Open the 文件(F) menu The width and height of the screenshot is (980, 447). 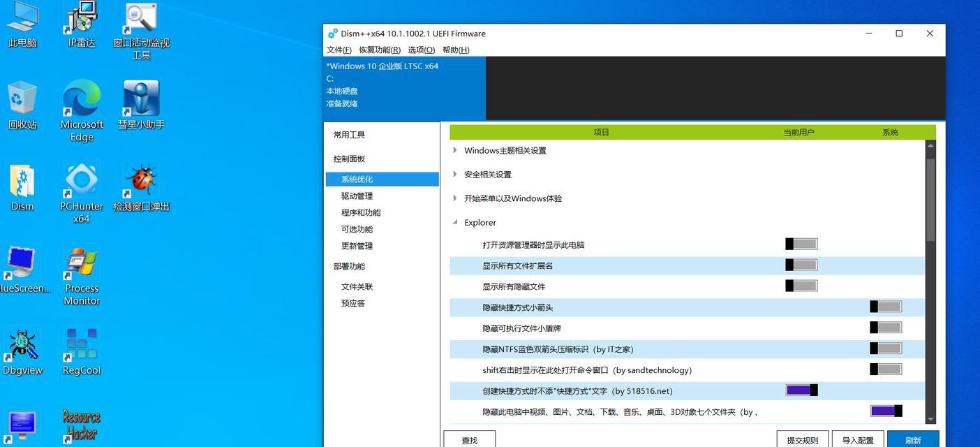pyautogui.click(x=339, y=50)
